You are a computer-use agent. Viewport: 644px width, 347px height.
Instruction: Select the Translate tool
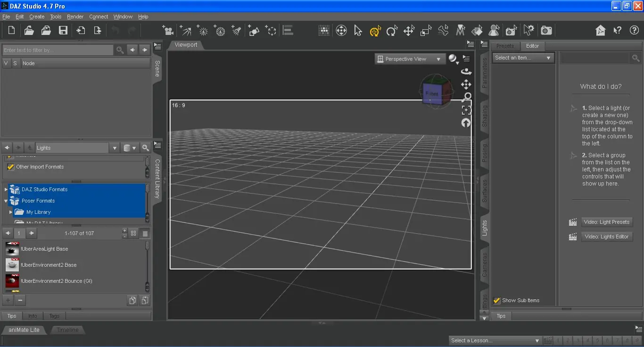(x=409, y=30)
